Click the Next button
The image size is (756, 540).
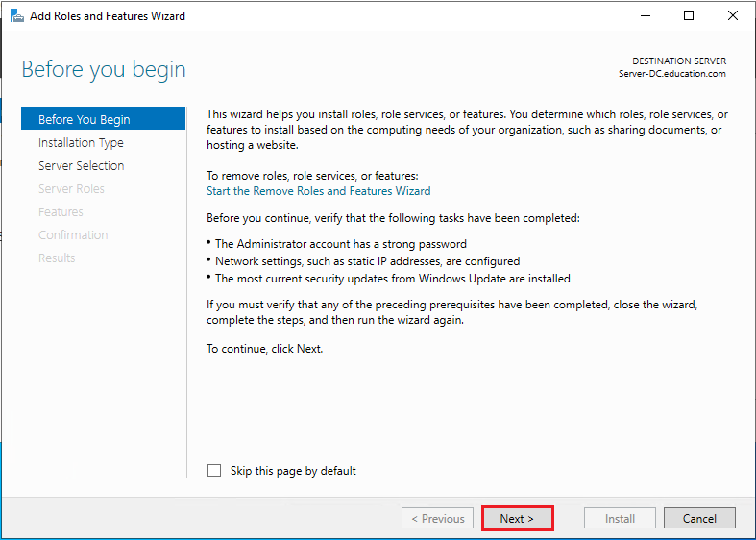coord(517,518)
